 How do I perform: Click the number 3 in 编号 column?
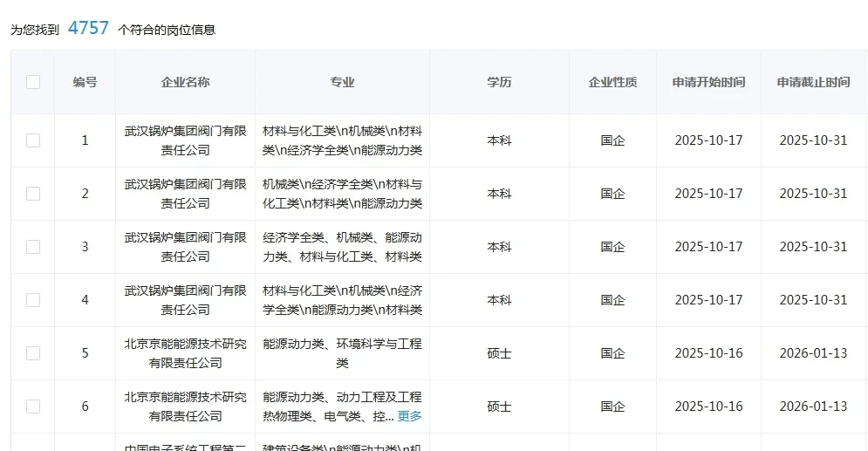(85, 247)
